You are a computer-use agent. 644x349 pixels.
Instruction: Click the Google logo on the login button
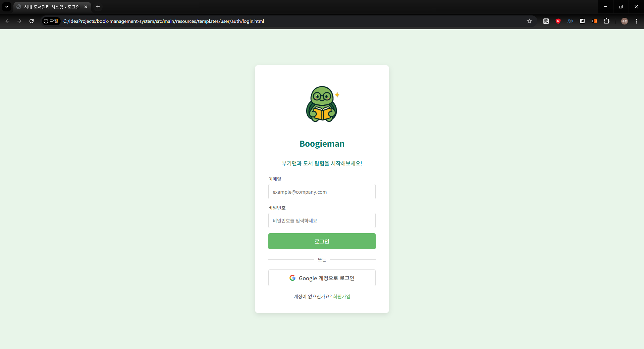(x=292, y=278)
